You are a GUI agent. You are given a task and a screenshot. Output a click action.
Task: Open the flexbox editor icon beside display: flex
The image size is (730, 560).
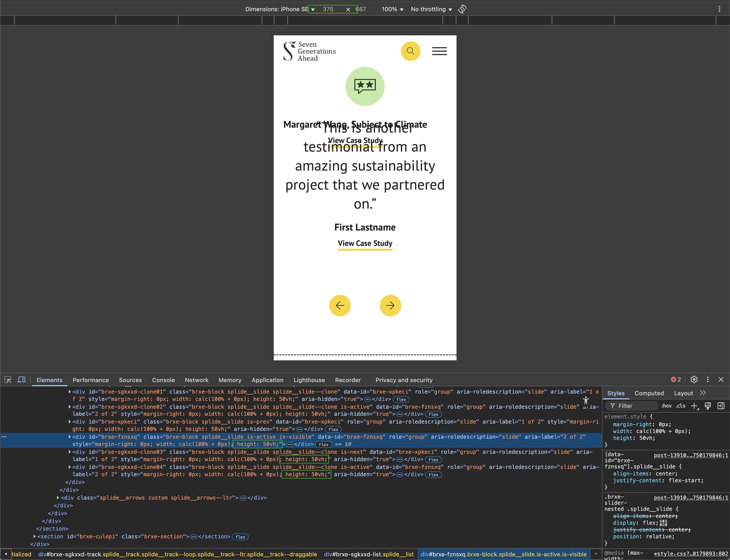663,523
